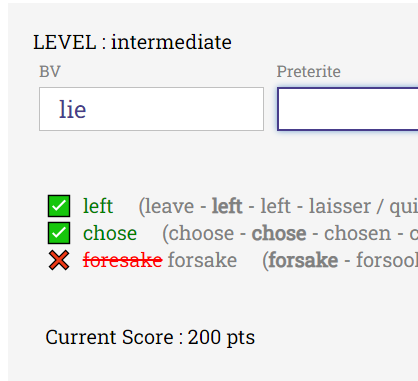
Task: Click the base verb "choose" in parentheses
Action: (201, 233)
